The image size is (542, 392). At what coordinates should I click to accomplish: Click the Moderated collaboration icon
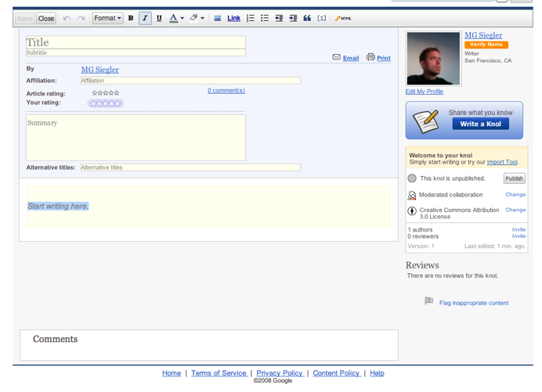point(412,196)
